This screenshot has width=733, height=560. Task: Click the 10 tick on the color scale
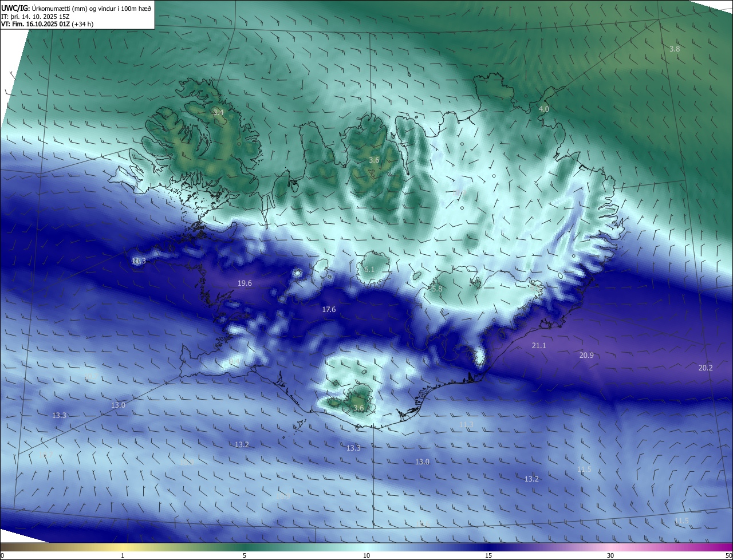(x=366, y=556)
